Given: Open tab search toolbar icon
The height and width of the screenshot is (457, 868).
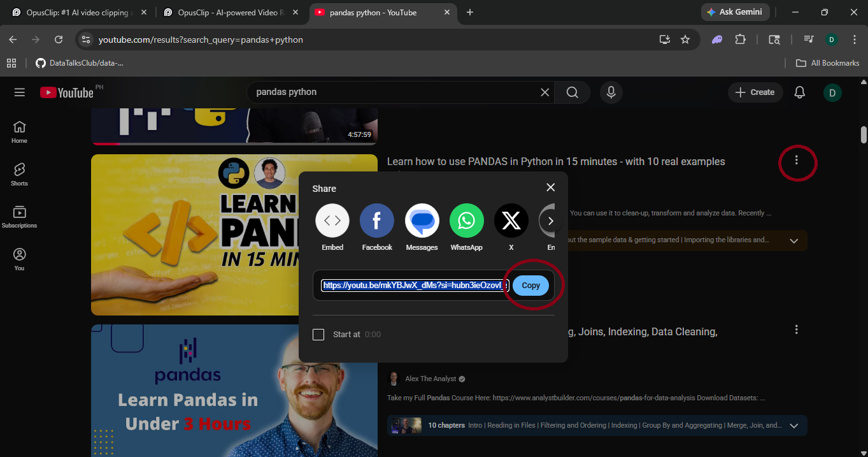Looking at the screenshot, I should pos(774,40).
